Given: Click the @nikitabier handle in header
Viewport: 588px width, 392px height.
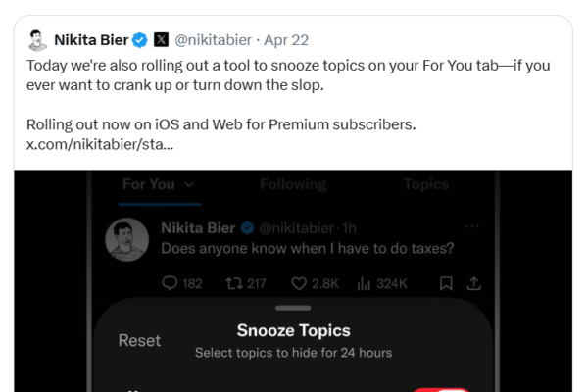Looking at the screenshot, I should [x=213, y=40].
